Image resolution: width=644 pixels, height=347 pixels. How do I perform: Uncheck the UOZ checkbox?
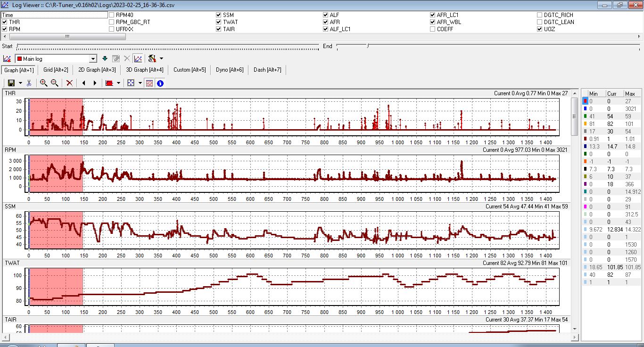[x=540, y=29]
